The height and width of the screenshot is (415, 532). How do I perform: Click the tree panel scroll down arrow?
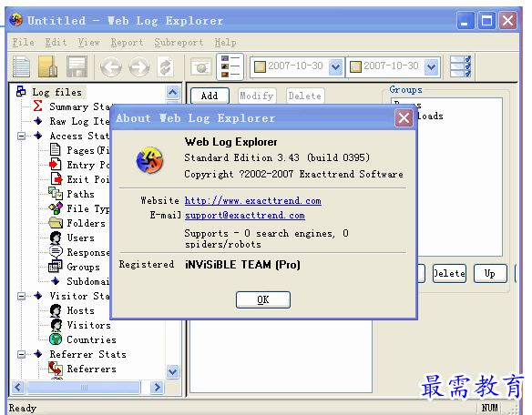[172, 371]
